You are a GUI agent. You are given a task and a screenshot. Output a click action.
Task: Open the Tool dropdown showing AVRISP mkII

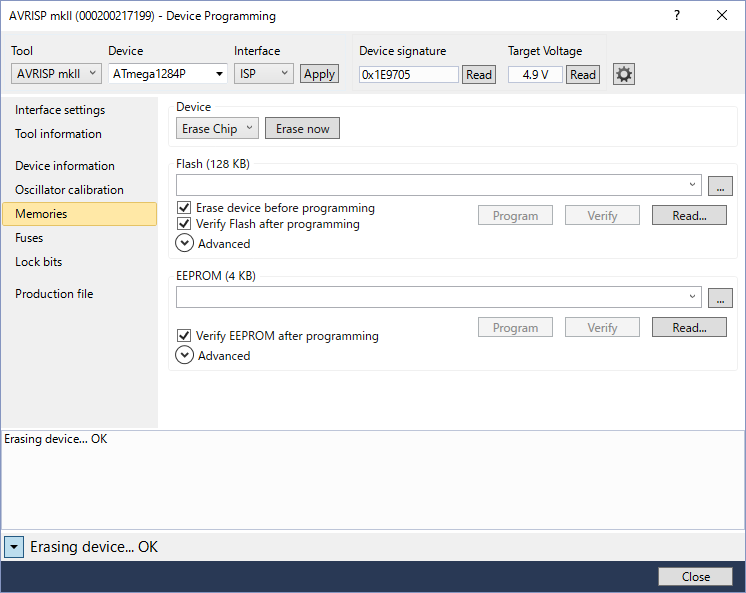[56, 74]
